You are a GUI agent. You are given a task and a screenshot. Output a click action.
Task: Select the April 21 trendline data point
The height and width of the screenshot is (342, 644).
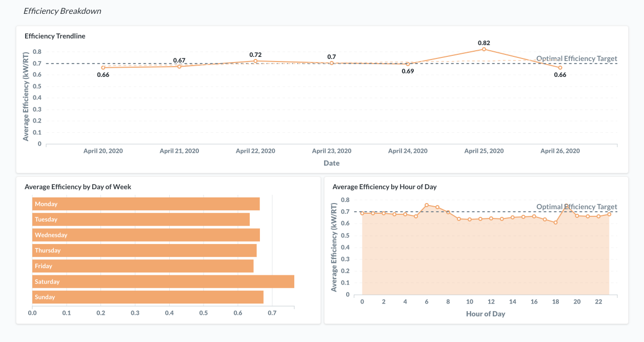[x=179, y=67]
